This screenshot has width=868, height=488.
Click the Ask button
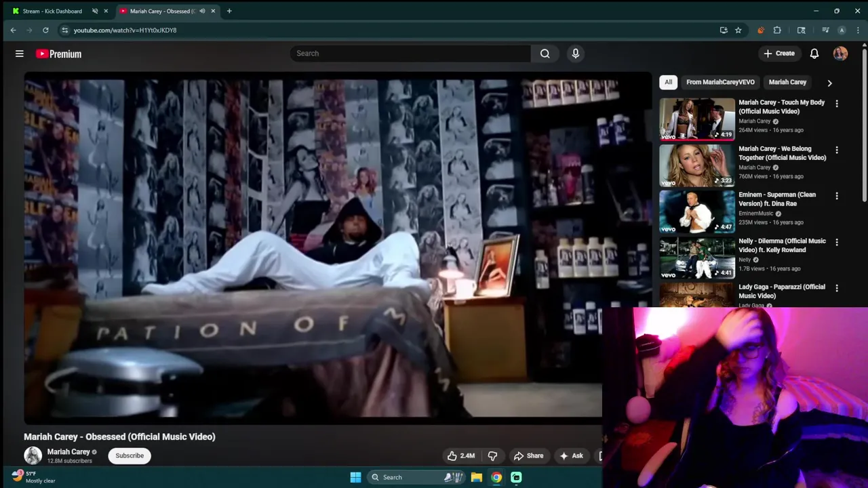(x=571, y=455)
